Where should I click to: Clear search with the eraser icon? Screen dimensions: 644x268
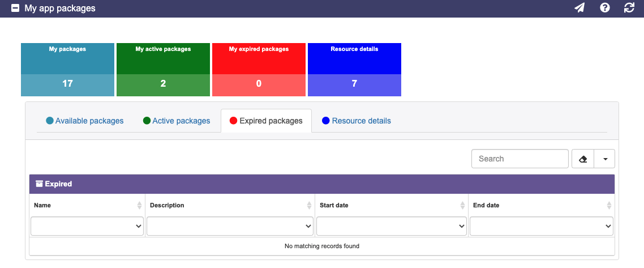583,159
